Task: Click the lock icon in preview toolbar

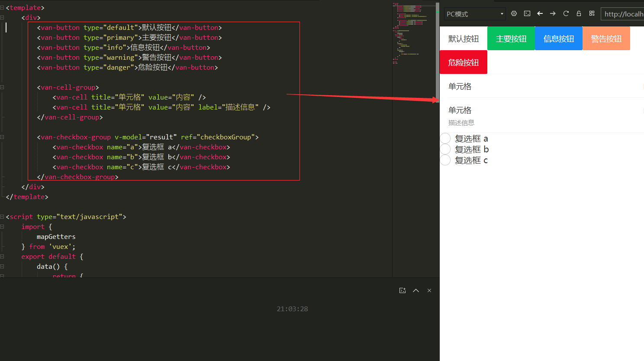Action: click(x=579, y=13)
